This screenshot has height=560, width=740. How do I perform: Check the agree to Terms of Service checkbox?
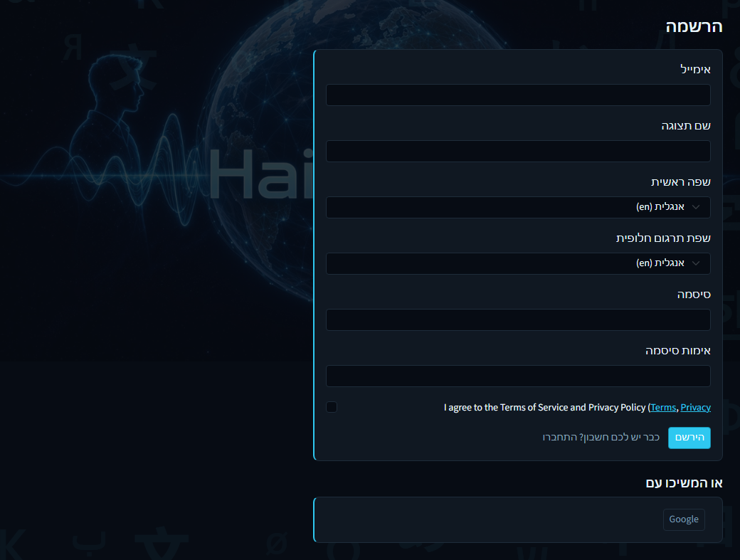pyautogui.click(x=332, y=407)
